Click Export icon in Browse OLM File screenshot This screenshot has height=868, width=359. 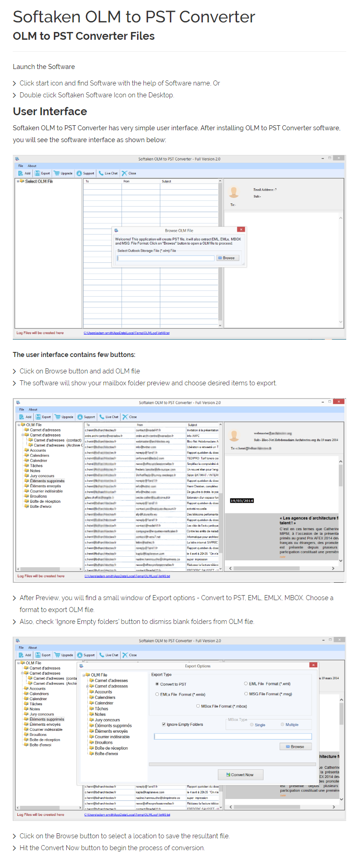click(37, 173)
